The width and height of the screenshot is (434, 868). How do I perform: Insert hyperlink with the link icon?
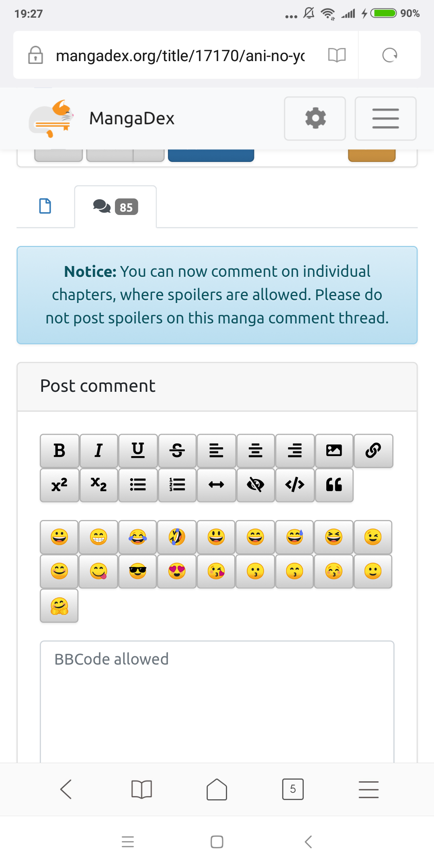(x=373, y=450)
